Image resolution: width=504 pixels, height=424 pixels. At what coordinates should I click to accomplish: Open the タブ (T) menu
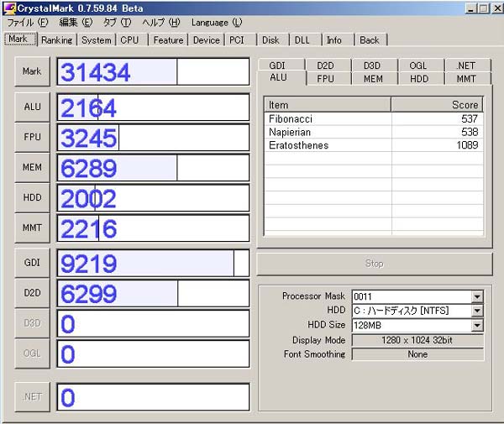click(117, 23)
